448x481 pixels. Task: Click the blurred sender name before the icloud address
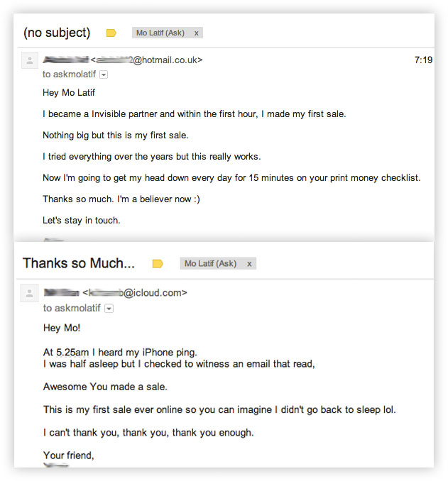pos(61,292)
